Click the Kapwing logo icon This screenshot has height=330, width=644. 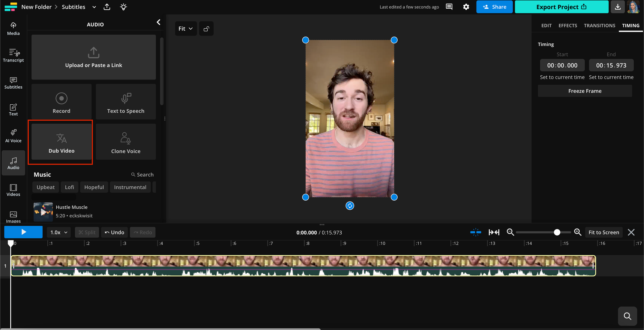[11, 7]
